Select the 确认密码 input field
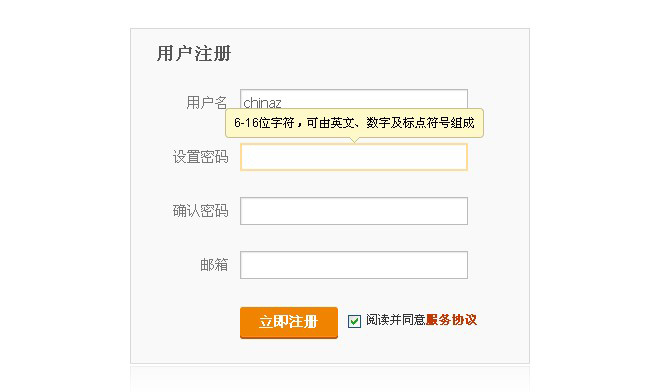The height and width of the screenshot is (392, 650). coord(354,211)
